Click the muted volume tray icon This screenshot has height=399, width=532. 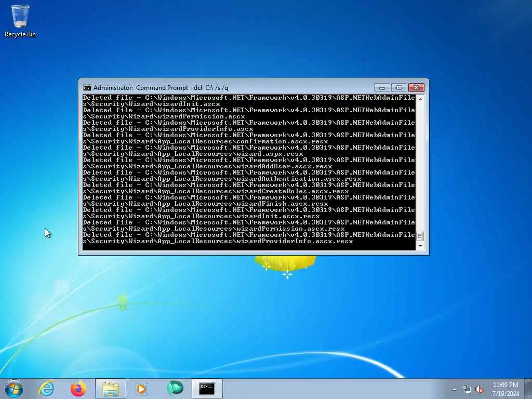click(480, 390)
